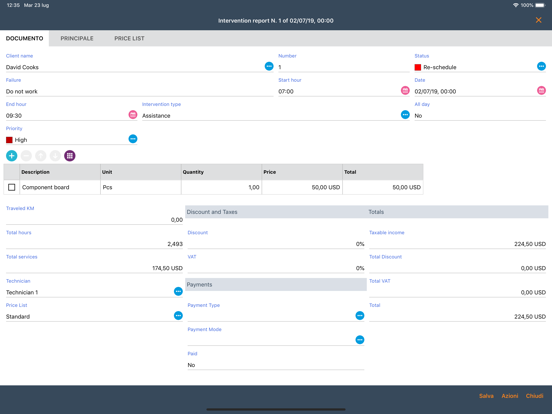The height and width of the screenshot is (414, 552).
Task: Click the Technician 1 value
Action: [22, 292]
